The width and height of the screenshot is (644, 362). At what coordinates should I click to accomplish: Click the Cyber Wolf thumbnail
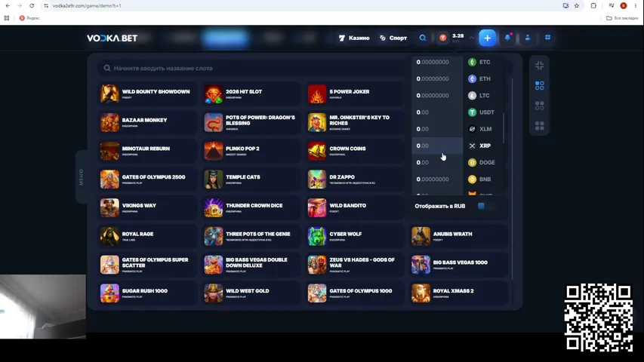[316, 236]
